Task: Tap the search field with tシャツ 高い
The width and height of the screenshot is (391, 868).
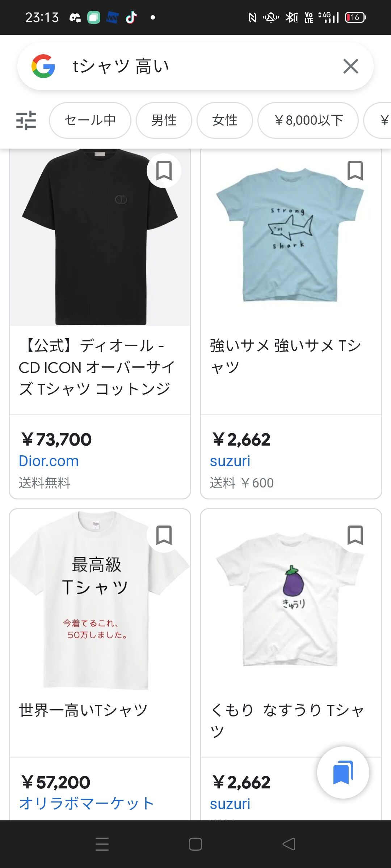Action: point(195,66)
